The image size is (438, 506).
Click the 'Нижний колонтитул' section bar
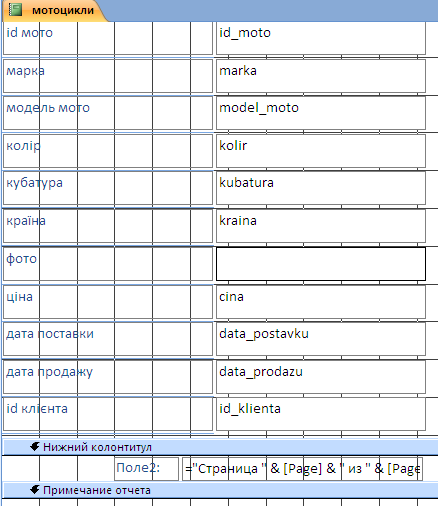click(x=220, y=447)
